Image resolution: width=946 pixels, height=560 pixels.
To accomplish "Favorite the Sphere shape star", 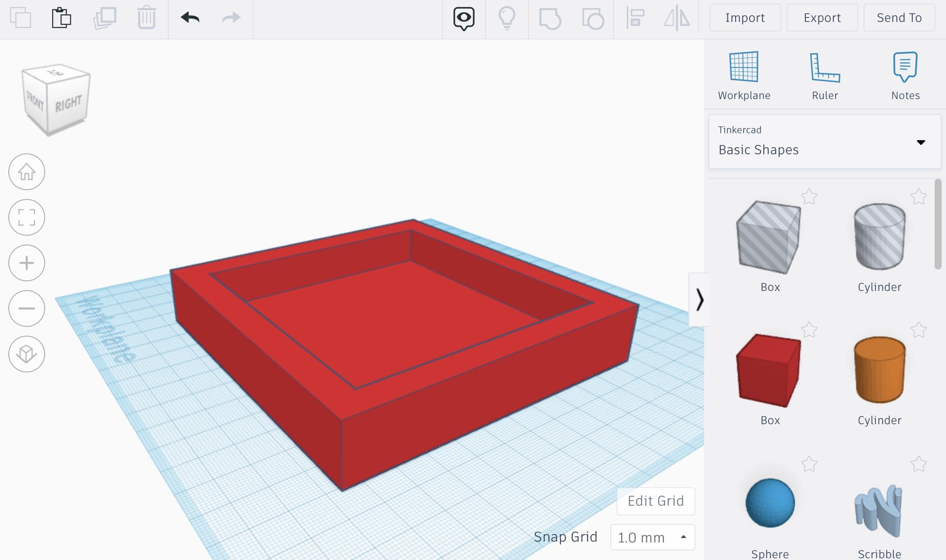I will click(809, 464).
